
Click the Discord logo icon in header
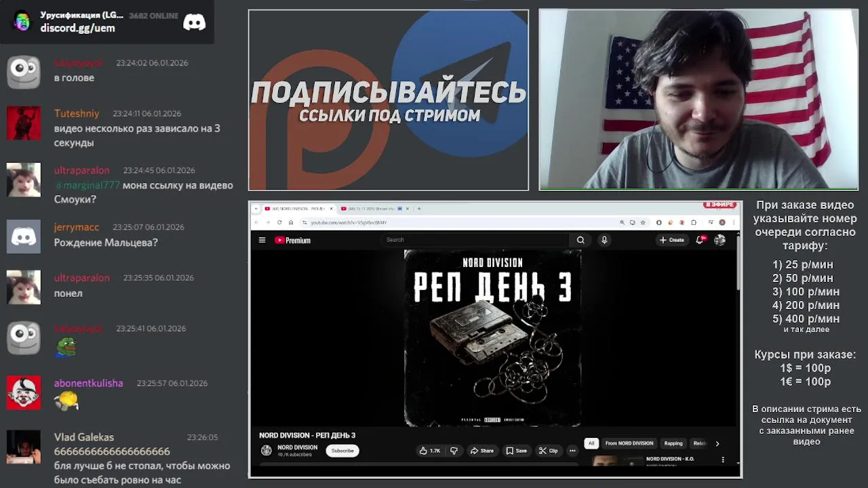click(195, 22)
